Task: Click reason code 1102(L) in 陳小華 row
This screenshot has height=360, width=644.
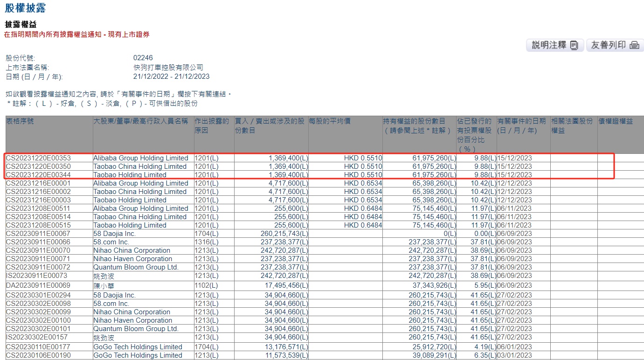Action: click(x=207, y=285)
